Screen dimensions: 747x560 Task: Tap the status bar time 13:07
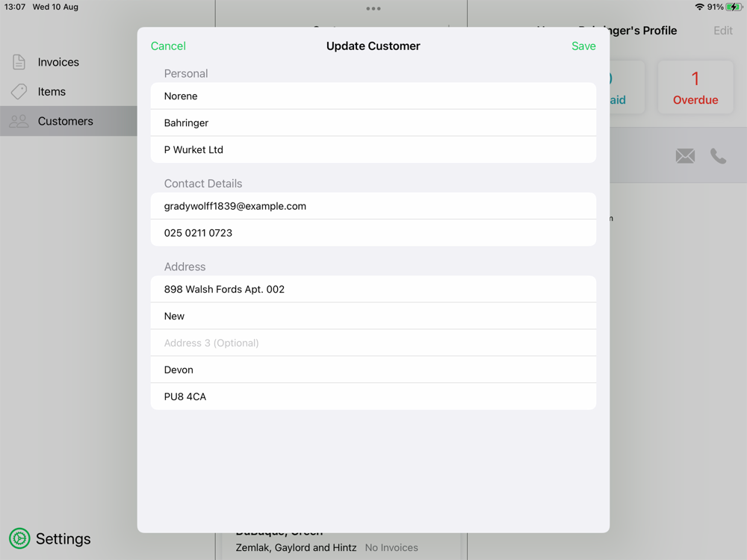coord(15,7)
